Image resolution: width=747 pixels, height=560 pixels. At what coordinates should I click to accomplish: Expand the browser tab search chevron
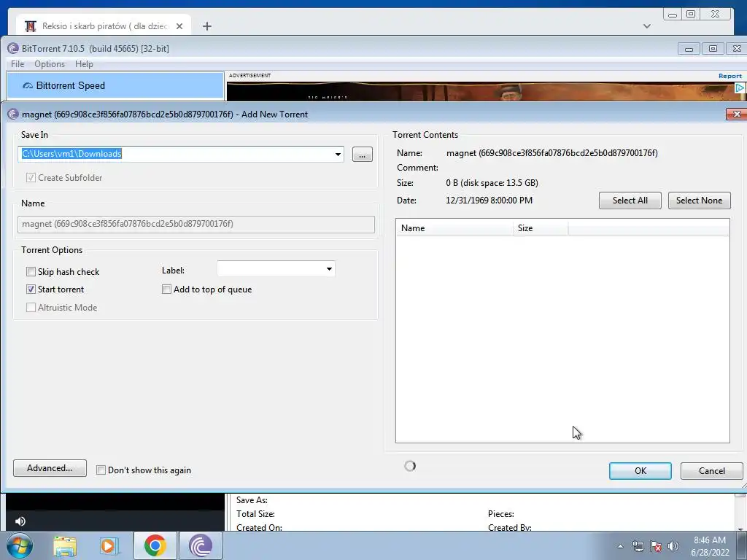coord(646,26)
